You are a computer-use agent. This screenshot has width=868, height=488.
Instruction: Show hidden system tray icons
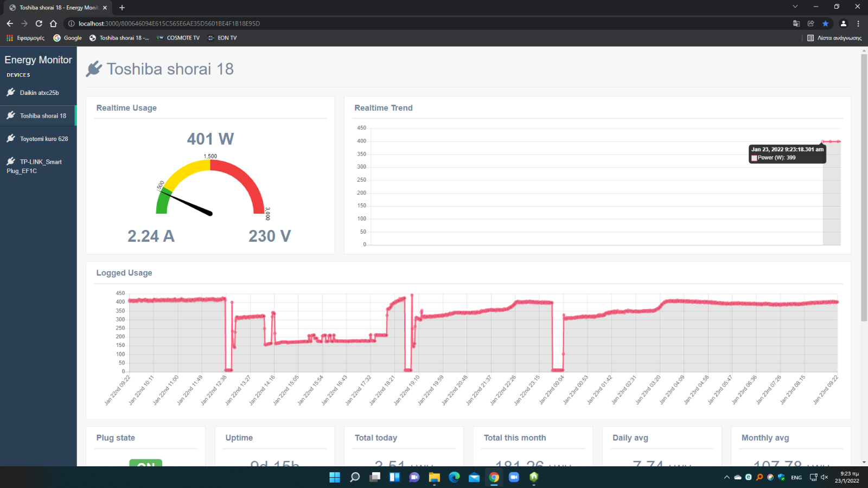[x=727, y=477]
